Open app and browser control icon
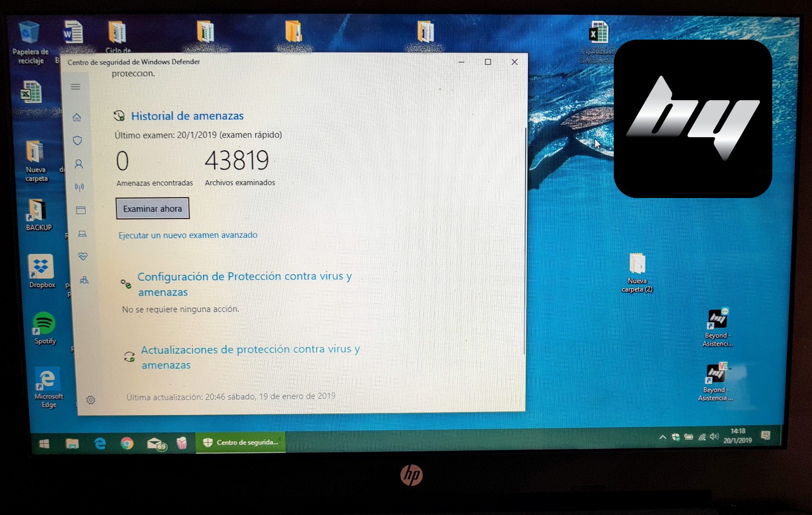 (81, 210)
